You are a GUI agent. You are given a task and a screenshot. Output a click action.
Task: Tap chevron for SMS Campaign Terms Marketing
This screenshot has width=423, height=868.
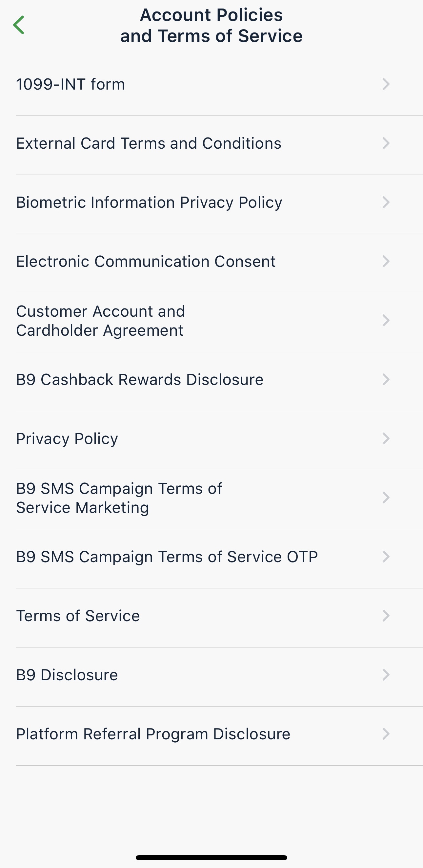386,498
